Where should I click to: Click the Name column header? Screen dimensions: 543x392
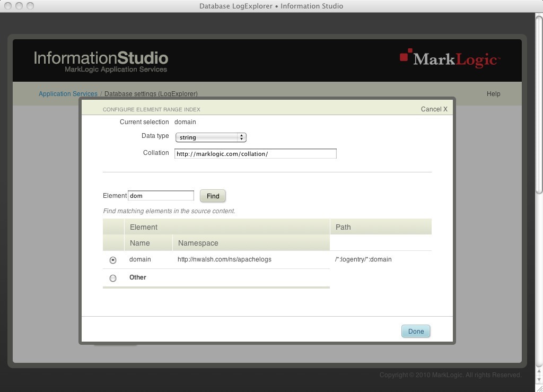click(148, 243)
